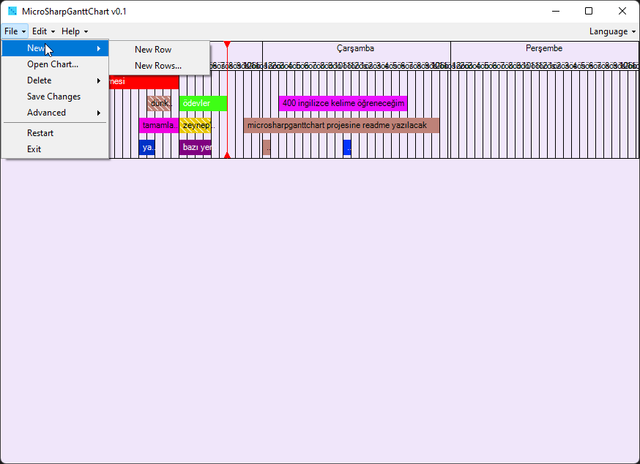Click the Çarşamba day header
Screen dimensions: 640x464
355,48
